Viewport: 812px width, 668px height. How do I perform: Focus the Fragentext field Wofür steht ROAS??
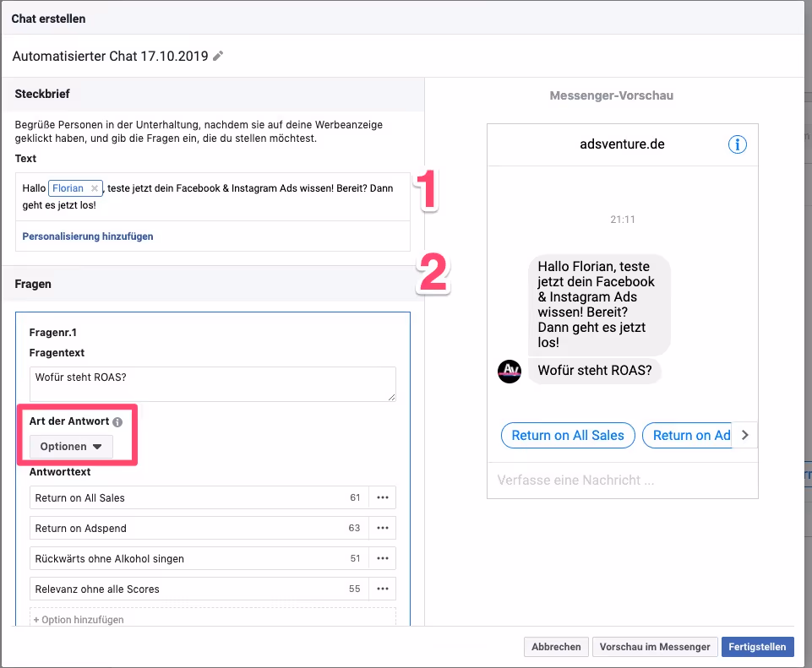pyautogui.click(x=213, y=384)
